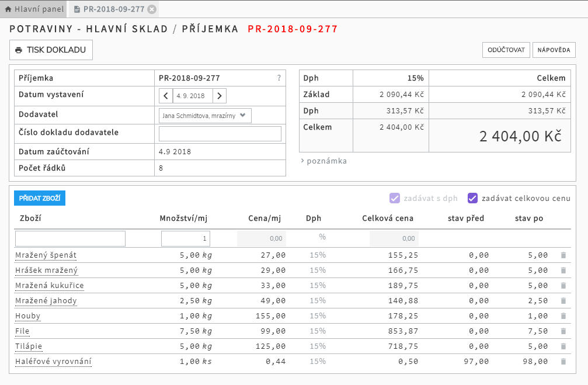Remove the Houby row via trash icon
The height and width of the screenshot is (385, 588).
(x=563, y=316)
